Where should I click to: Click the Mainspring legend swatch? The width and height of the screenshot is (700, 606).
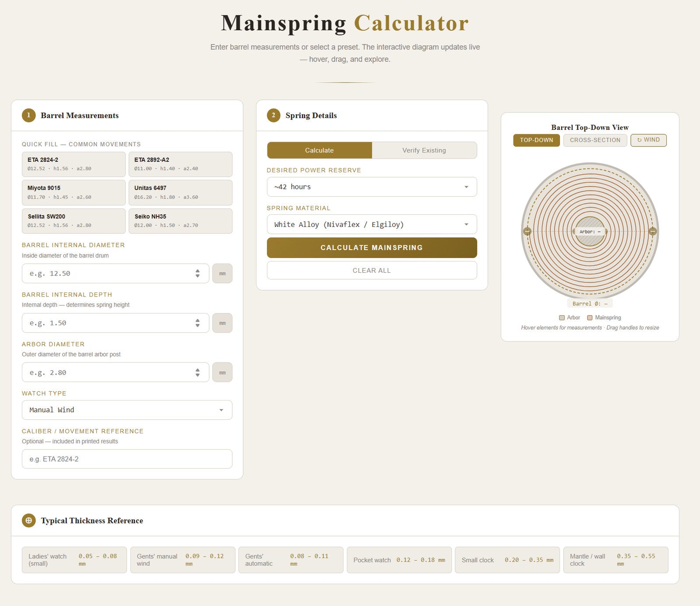590,318
